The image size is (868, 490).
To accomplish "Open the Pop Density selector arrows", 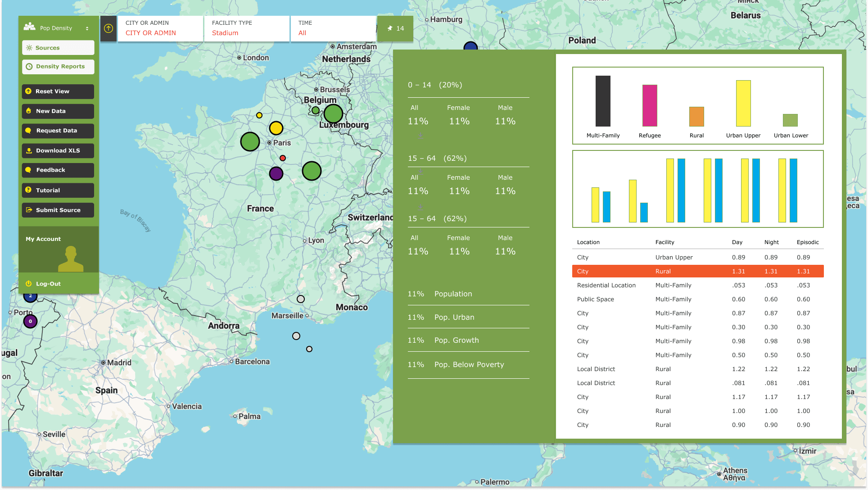I will [87, 28].
